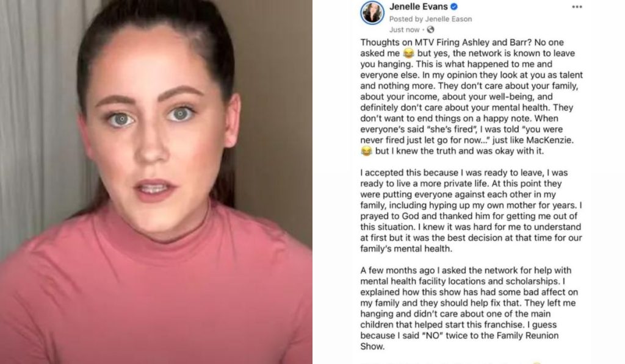Open the three-dot post options menu
Viewport: 625px width, 364px height.
pyautogui.click(x=577, y=7)
